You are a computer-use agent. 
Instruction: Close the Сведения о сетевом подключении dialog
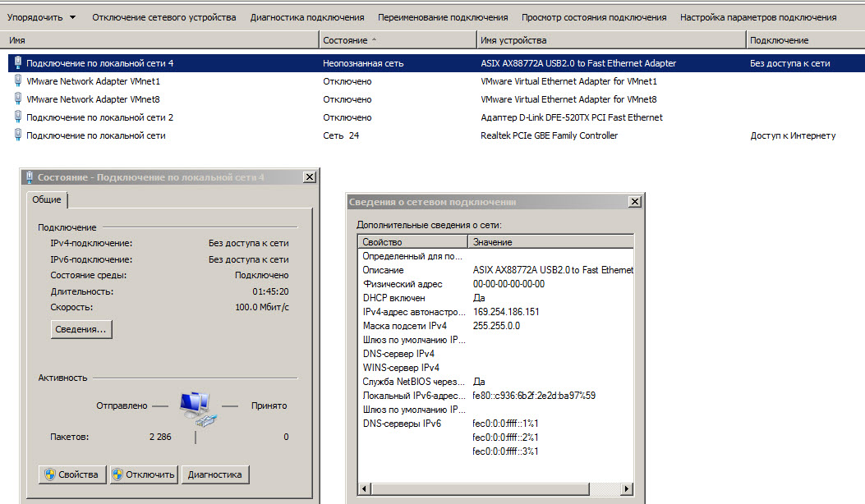point(634,202)
